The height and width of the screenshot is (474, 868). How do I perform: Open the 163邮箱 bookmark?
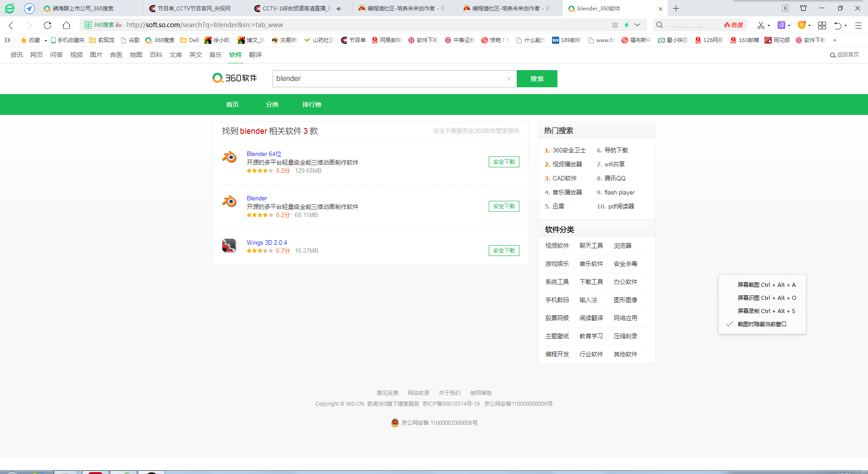pyautogui.click(x=745, y=40)
